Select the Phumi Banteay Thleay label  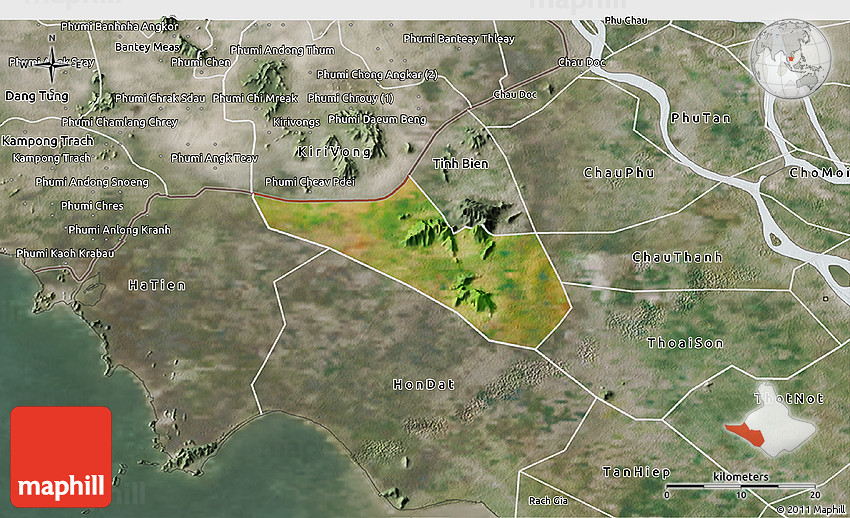point(458,39)
